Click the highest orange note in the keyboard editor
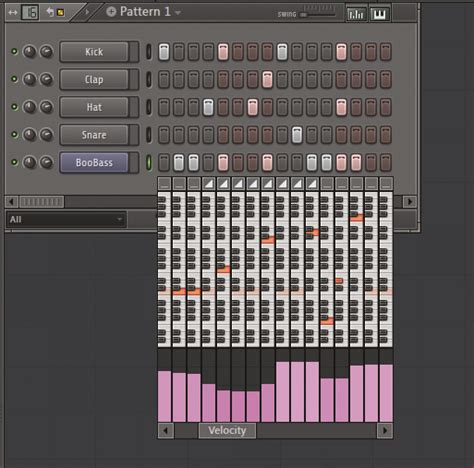 pos(357,218)
